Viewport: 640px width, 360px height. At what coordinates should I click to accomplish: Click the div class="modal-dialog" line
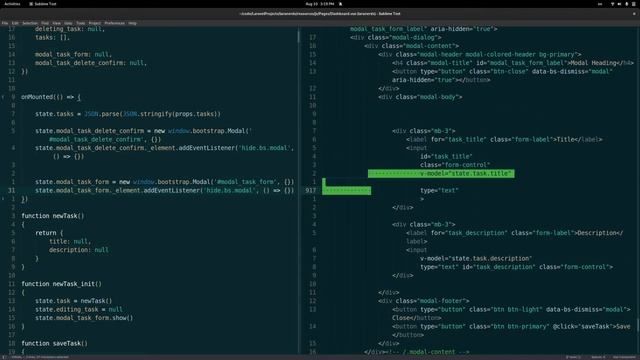click(396, 37)
